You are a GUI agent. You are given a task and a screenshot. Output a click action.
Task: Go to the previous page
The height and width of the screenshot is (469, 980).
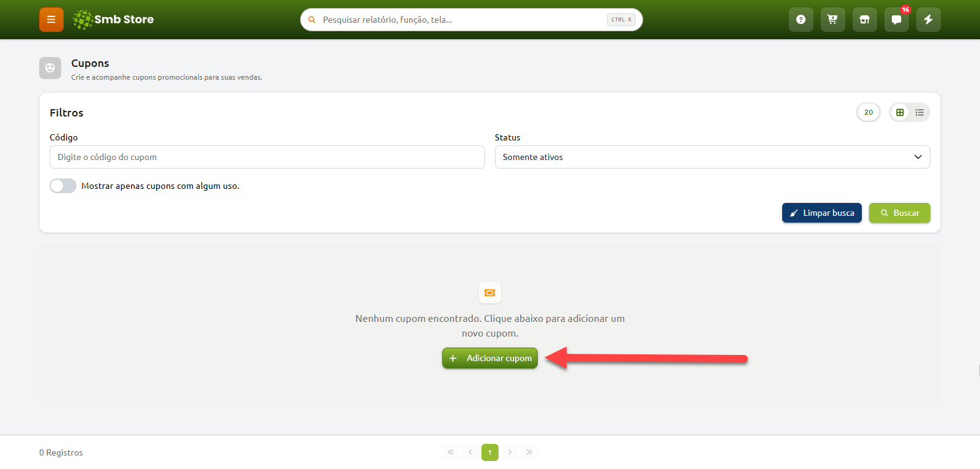[470, 452]
